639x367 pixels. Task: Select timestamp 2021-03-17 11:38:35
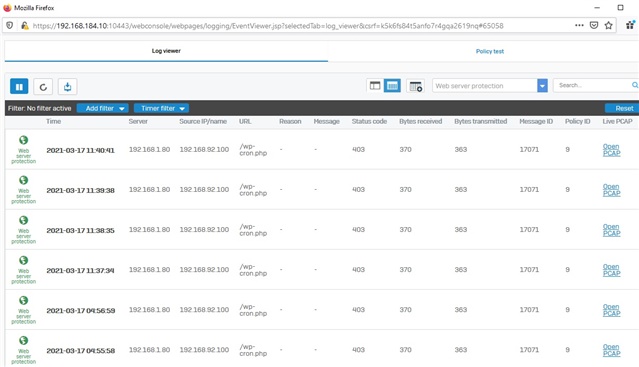click(80, 230)
